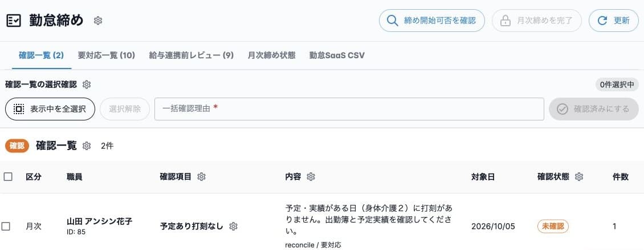Click the 一括確認理由 input field
Viewport: 644px width, 250px height.
click(349, 109)
